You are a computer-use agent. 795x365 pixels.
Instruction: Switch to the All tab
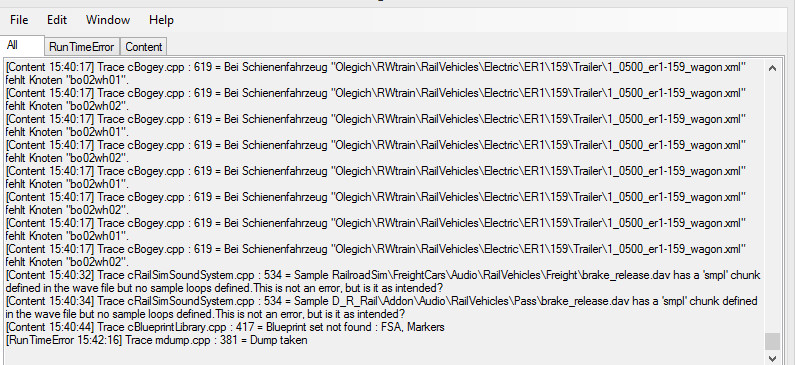coord(22,45)
